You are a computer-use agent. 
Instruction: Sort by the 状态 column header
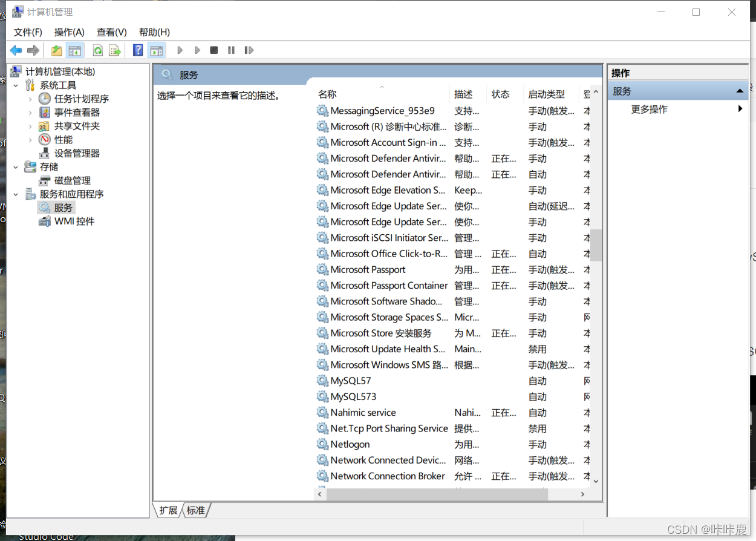pos(506,94)
